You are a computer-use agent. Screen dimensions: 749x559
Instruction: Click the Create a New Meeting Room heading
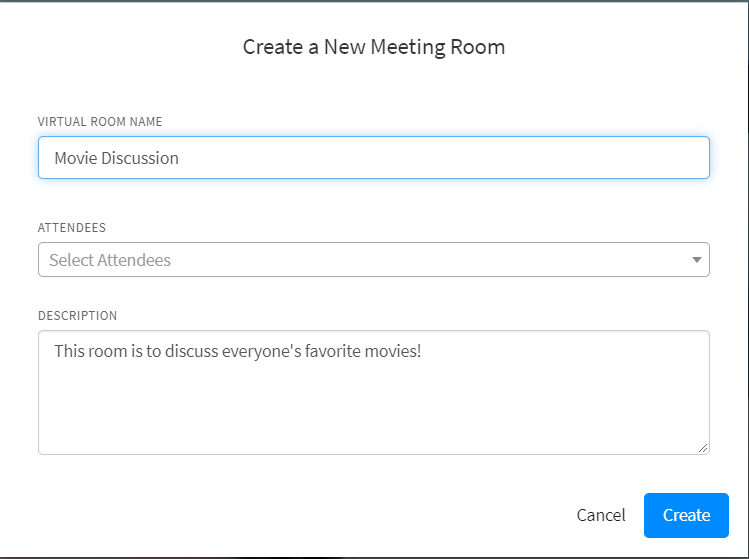tap(374, 47)
